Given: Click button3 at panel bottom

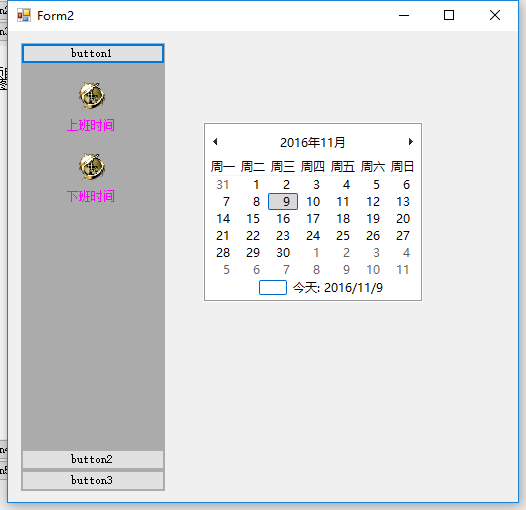Looking at the screenshot, I should pos(93,480).
